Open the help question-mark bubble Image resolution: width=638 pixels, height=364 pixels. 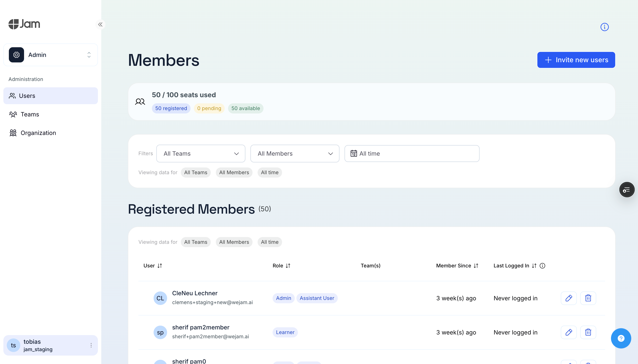tap(621, 338)
